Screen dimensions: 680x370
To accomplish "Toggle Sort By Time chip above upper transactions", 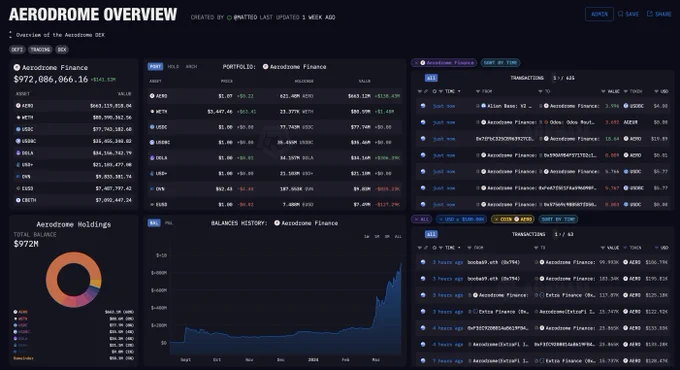I will pos(500,63).
